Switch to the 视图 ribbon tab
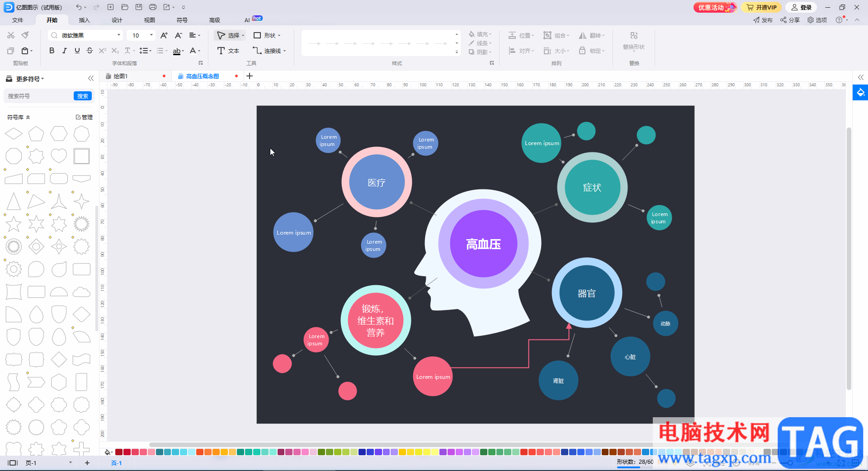The image size is (868, 471). [x=150, y=20]
